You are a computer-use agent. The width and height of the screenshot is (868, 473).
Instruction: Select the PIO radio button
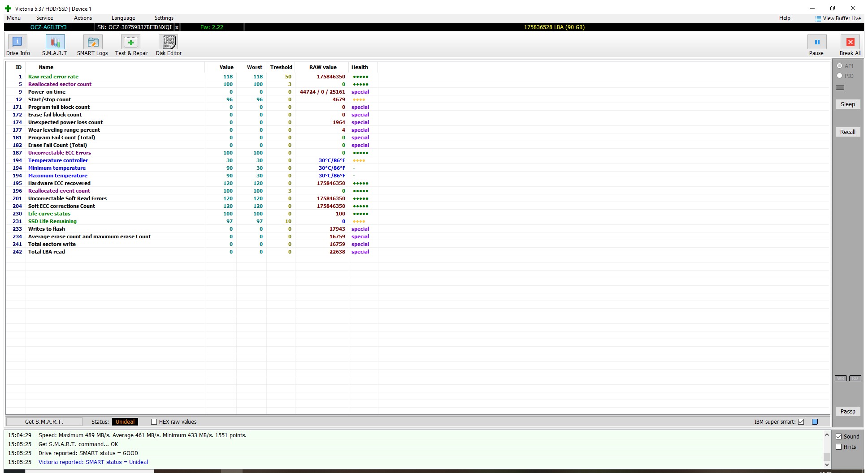[840, 76]
